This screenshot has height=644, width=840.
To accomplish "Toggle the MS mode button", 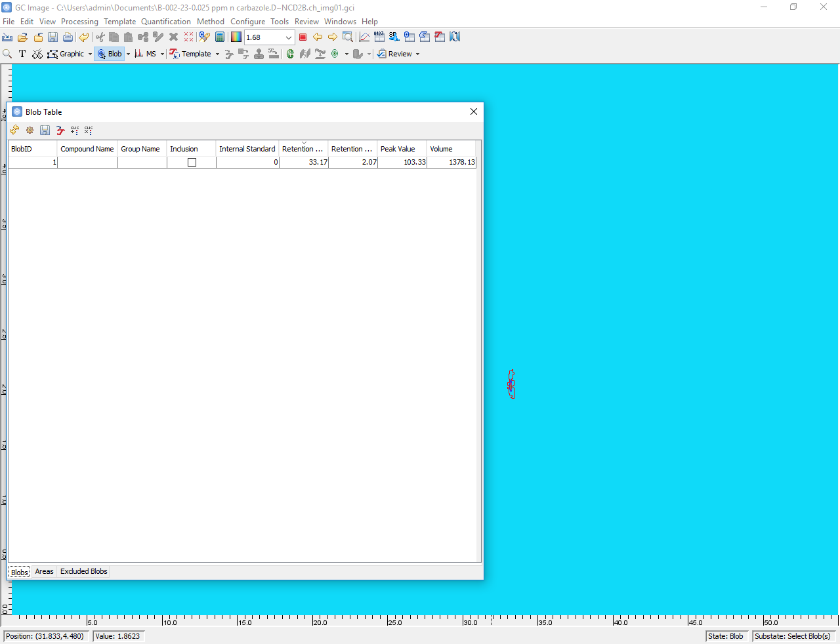I will [x=146, y=54].
